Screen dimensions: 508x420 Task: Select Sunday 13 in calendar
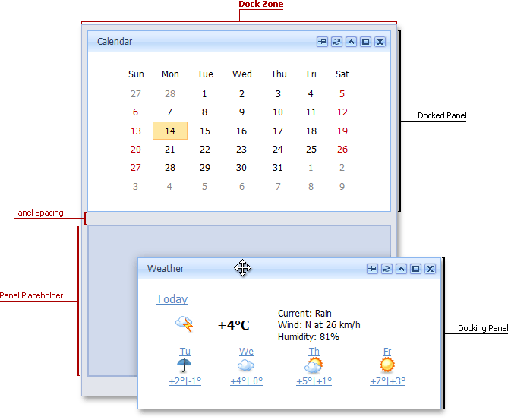(x=136, y=131)
